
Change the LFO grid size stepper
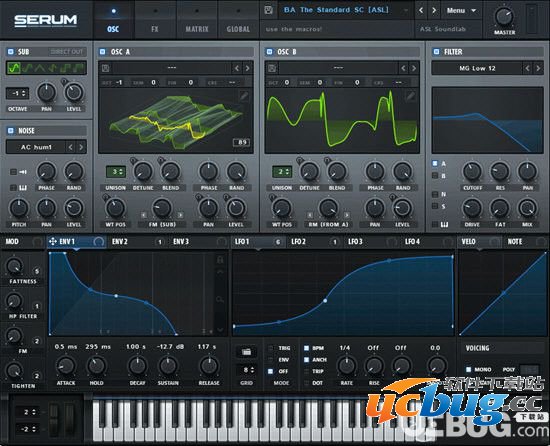[x=247, y=370]
